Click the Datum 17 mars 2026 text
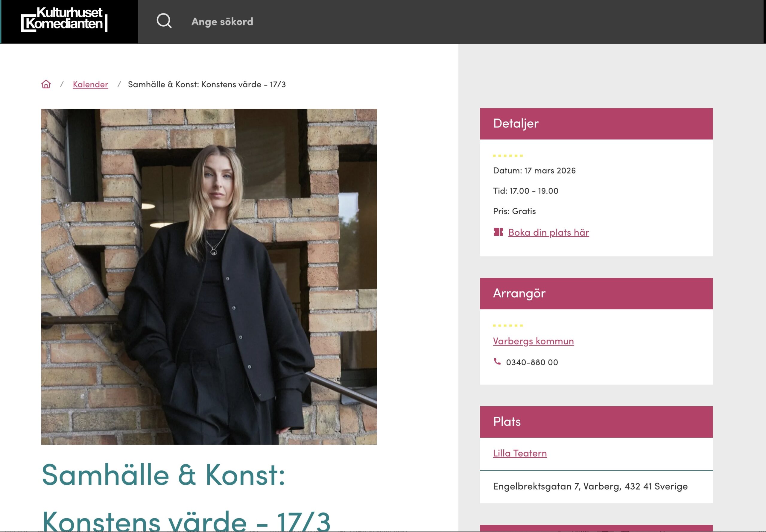766x532 pixels. pos(534,171)
